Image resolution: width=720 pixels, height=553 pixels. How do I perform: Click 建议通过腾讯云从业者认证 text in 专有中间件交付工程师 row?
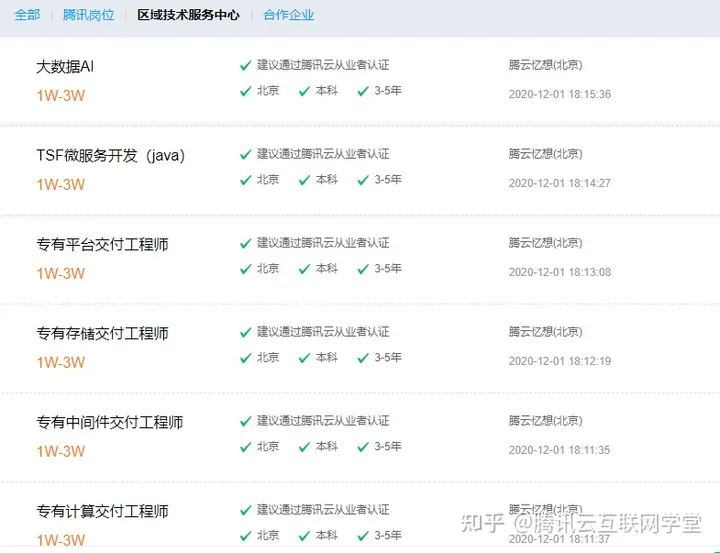323,421
